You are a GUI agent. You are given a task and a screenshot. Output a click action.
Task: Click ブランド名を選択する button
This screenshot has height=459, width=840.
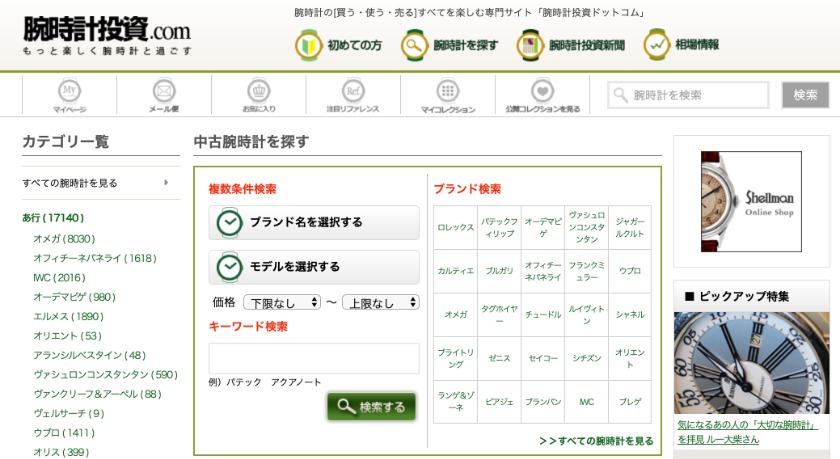(x=314, y=222)
